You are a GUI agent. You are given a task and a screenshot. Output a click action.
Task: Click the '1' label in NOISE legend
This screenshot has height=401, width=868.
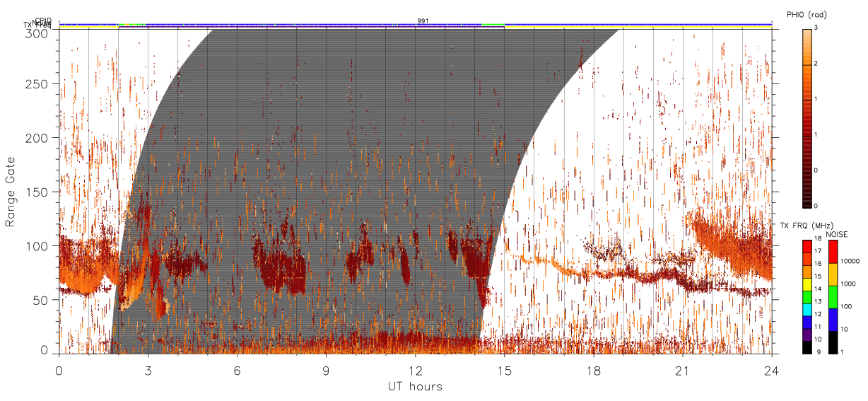(842, 353)
